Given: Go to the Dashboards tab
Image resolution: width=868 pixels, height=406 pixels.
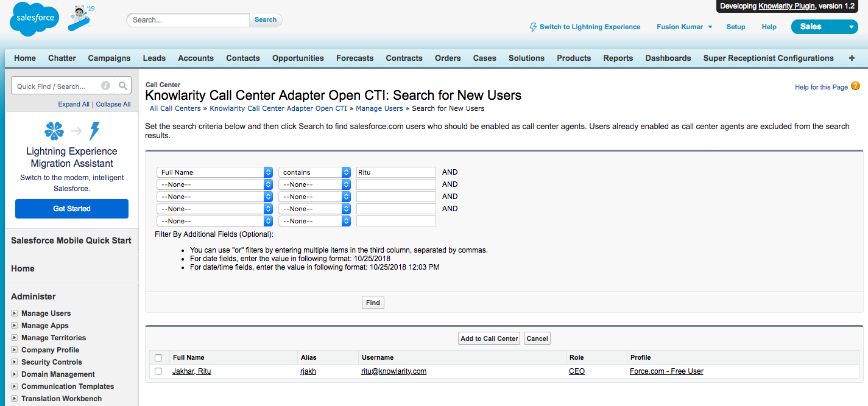Looking at the screenshot, I should tap(668, 58).
